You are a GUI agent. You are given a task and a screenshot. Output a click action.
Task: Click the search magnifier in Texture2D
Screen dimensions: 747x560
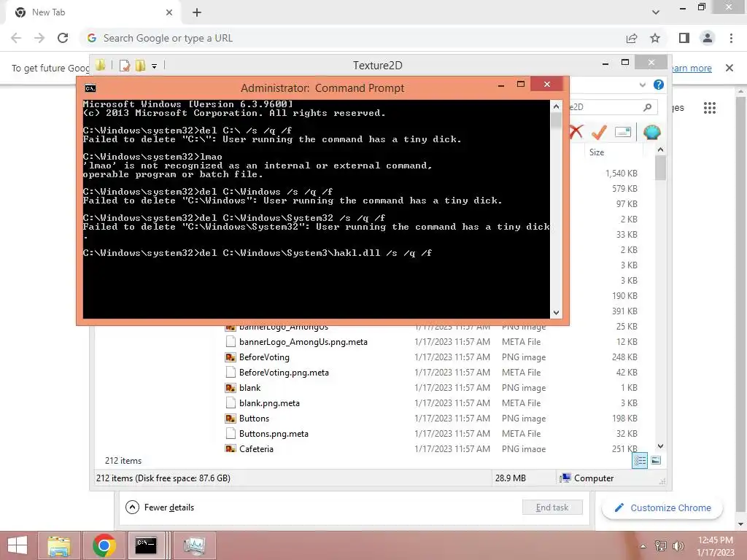point(648,107)
